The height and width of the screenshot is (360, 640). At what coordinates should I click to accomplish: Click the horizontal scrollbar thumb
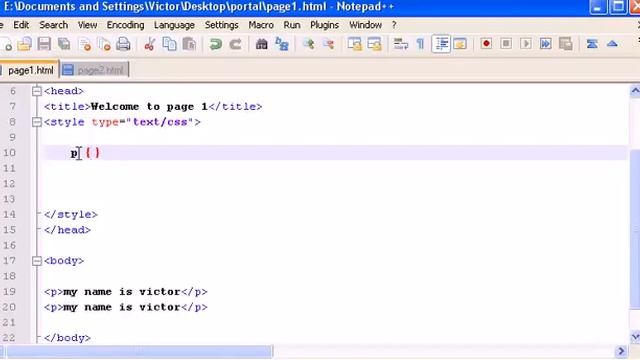(x=139, y=351)
